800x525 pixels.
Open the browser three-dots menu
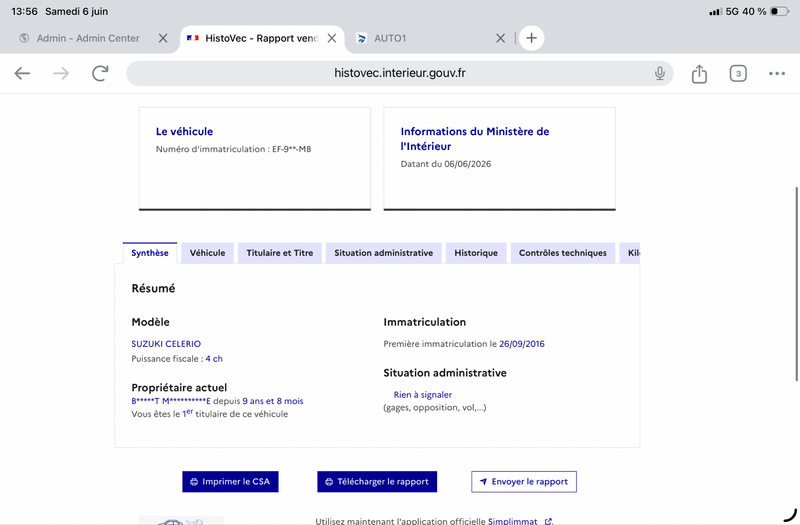[x=777, y=73]
